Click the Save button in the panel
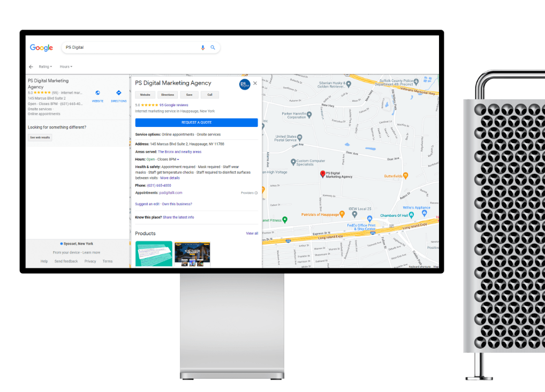Image resolution: width=545 pixels, height=392 pixels. click(189, 95)
